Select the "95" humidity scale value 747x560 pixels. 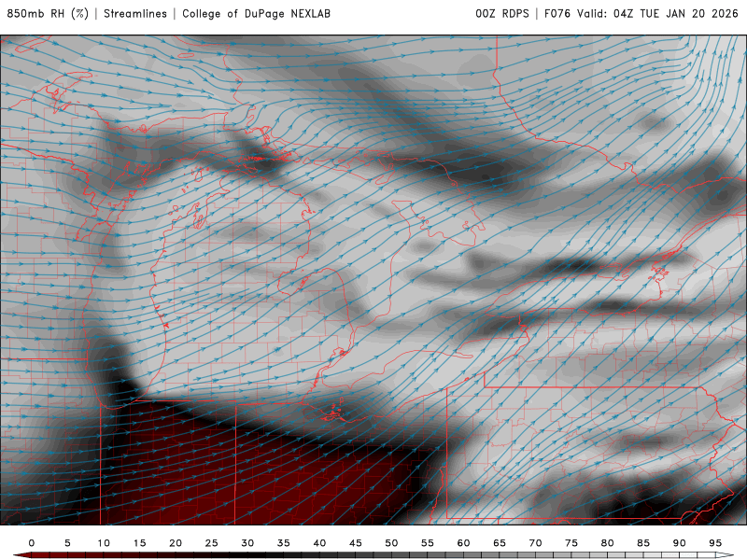(x=715, y=543)
